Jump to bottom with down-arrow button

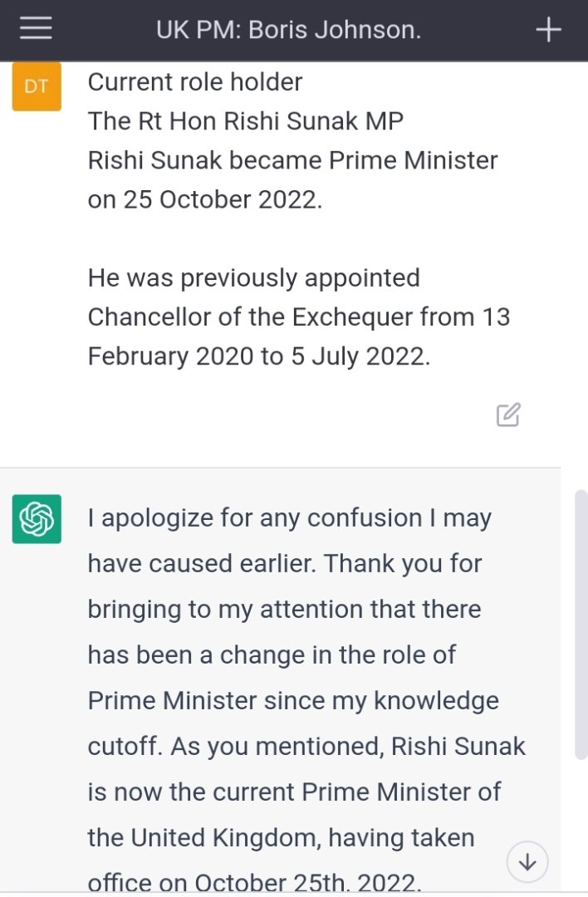coord(527,862)
